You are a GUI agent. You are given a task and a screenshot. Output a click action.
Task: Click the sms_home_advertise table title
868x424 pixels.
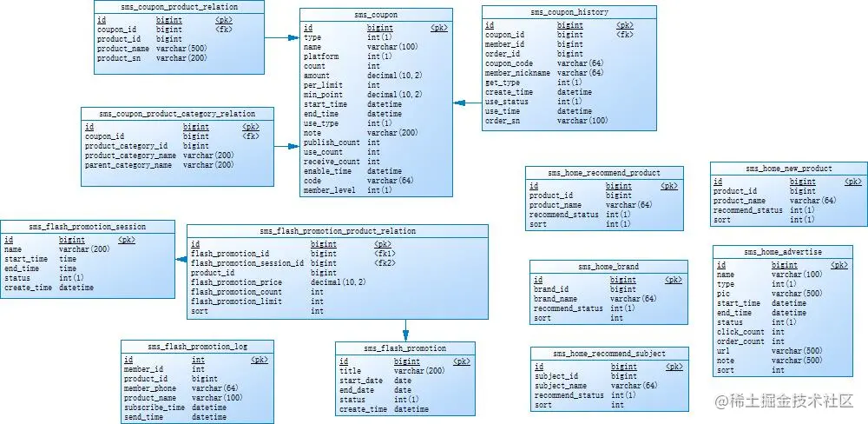click(x=783, y=252)
